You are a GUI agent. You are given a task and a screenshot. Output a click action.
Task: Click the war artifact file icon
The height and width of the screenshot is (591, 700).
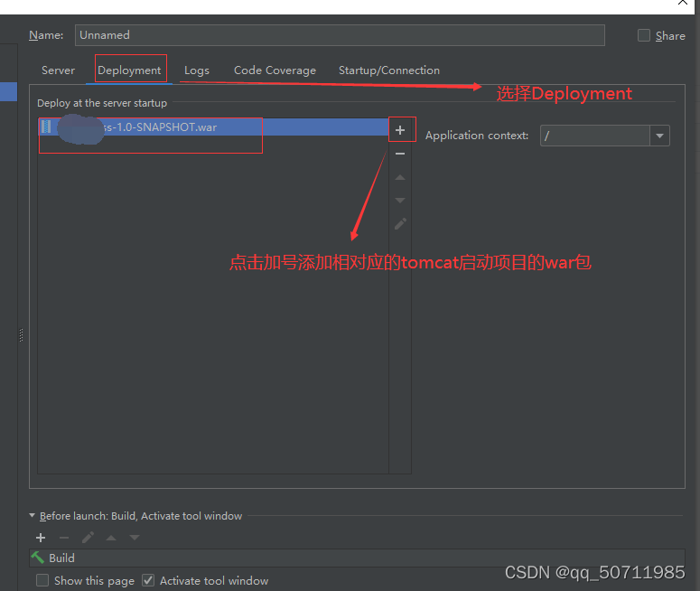point(46,127)
